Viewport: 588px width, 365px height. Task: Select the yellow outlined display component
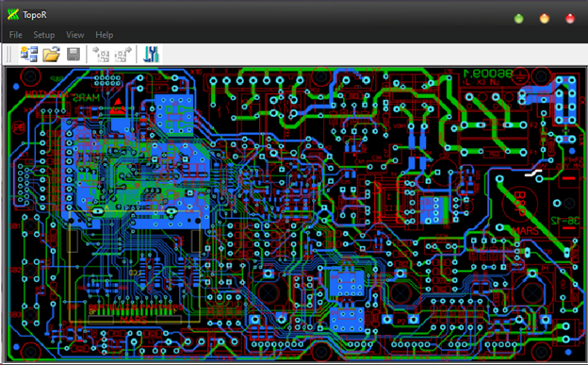[x=135, y=267]
